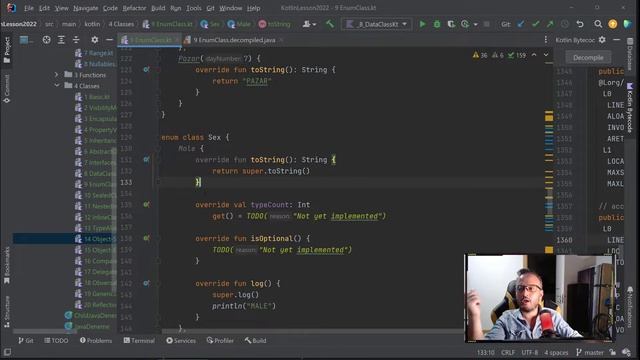Image resolution: width=640 pixels, height=360 pixels.
Task: Toggle the Bookmarks side panel
Action: [x=7, y=265]
